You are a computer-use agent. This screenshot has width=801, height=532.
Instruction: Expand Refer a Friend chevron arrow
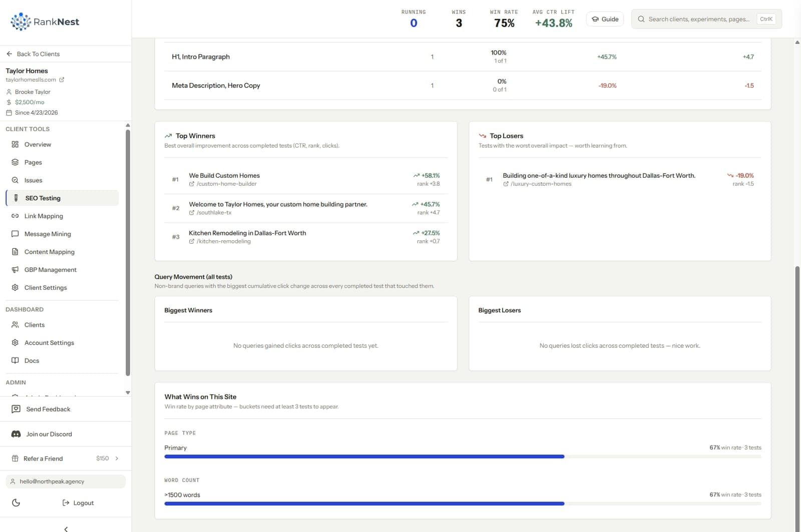click(117, 458)
